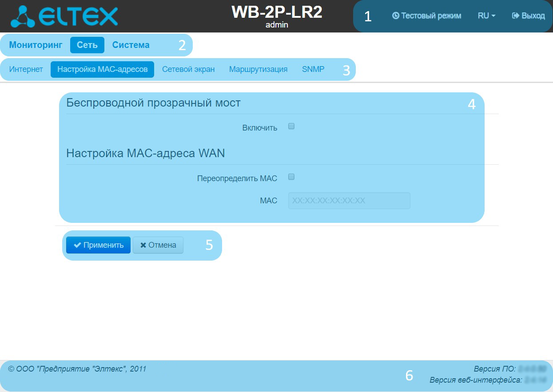Click the Настройка MAC-адреса WAN heading
This screenshot has height=392, width=553.
click(x=146, y=154)
